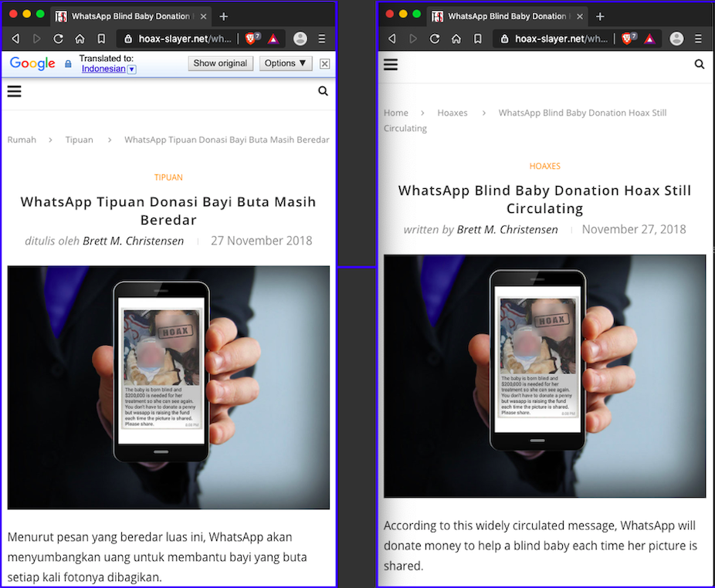The height and width of the screenshot is (588, 715).
Task: Click the date '27 November 2018'
Action: click(x=261, y=241)
